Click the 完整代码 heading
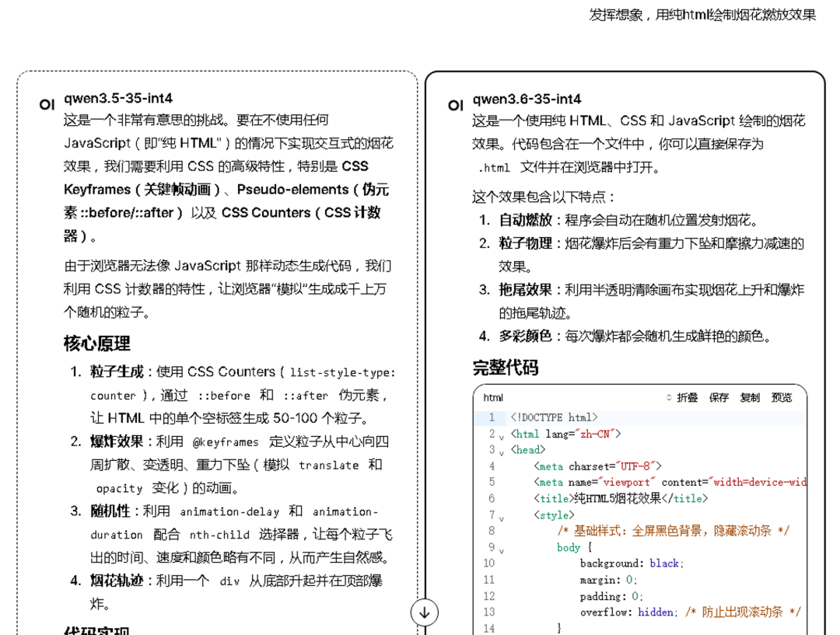This screenshot has height=635, width=840. pyautogui.click(x=506, y=368)
